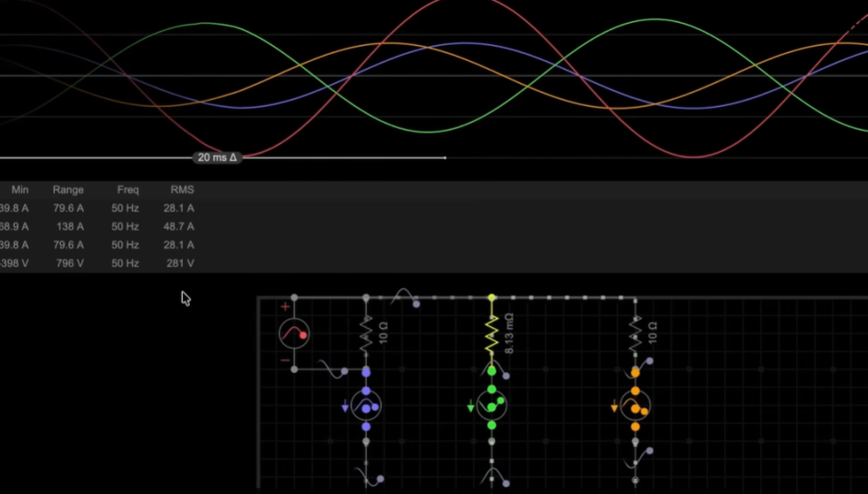Select the left 10 Ω resistor

[x=366, y=332]
